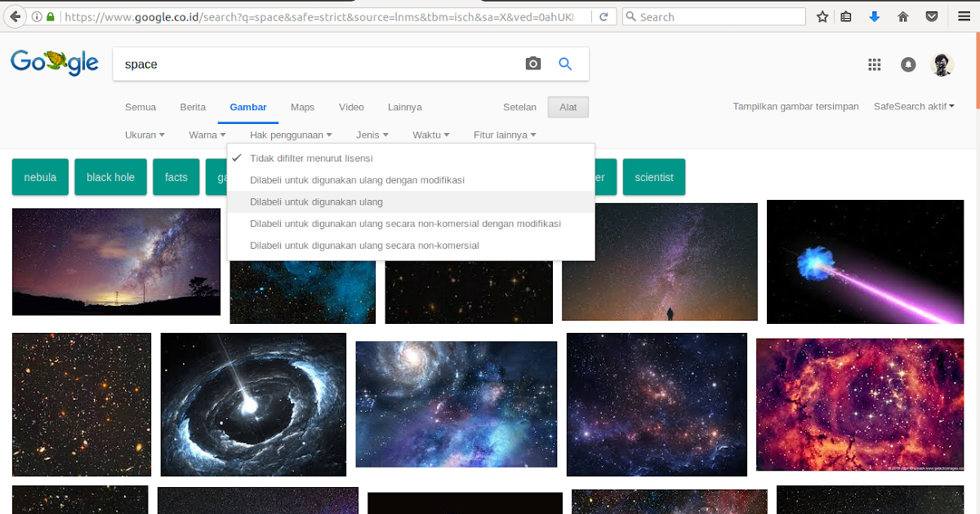Open the Ukuran filter dropdown
This screenshot has width=980, height=514.
(x=144, y=135)
